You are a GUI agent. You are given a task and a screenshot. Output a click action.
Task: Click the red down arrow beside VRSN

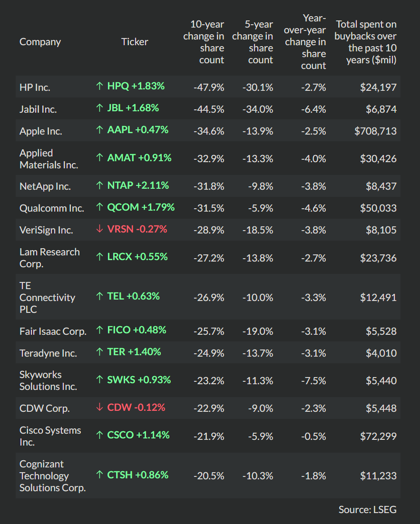[x=99, y=229]
